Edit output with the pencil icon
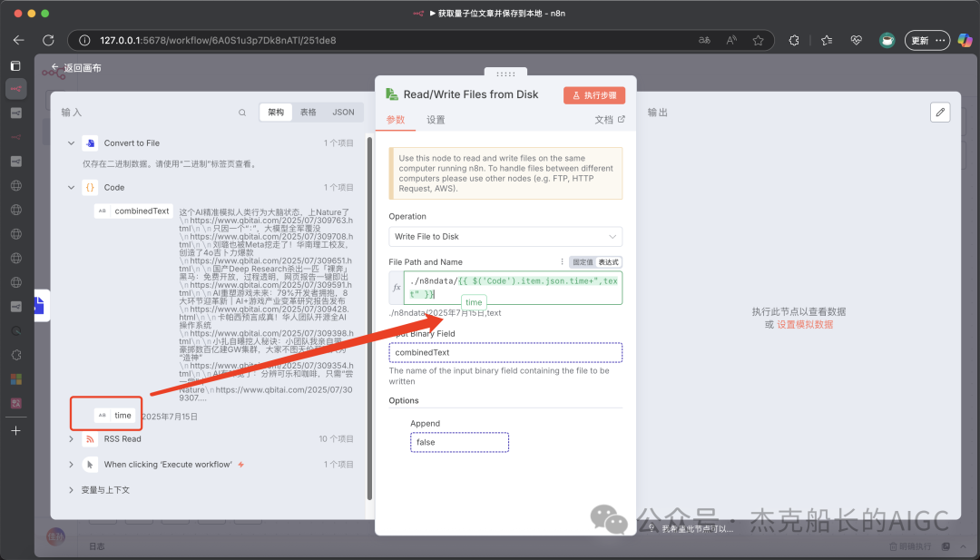The height and width of the screenshot is (560, 980). pyautogui.click(x=940, y=113)
